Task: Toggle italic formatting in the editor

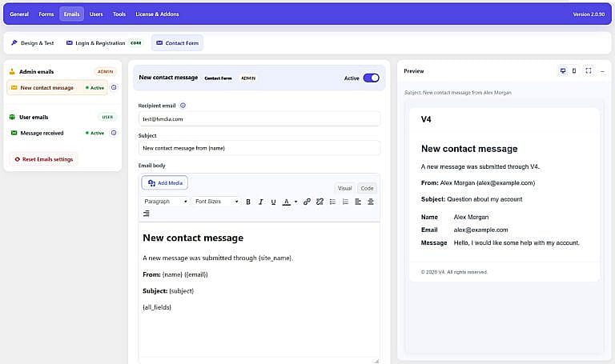Action: pyautogui.click(x=261, y=202)
